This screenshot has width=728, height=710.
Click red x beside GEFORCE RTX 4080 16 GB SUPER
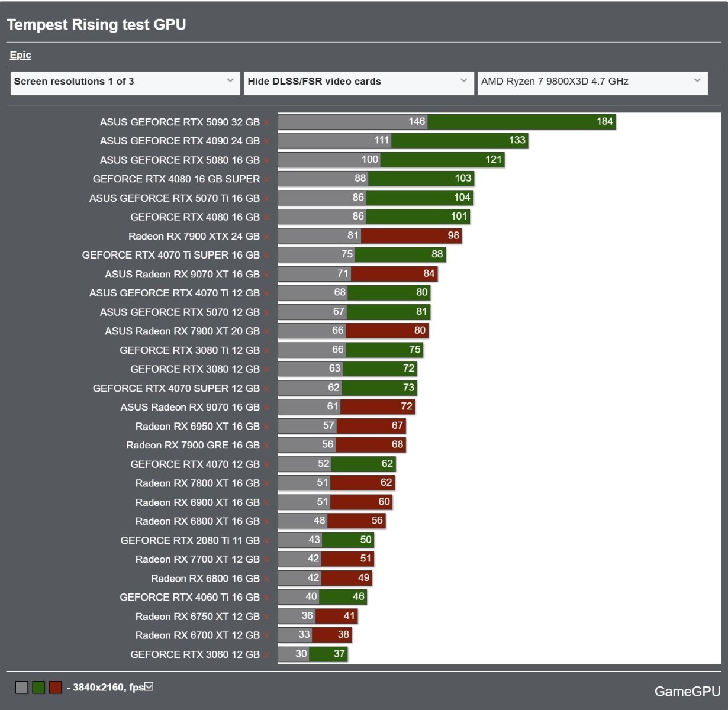click(267, 179)
